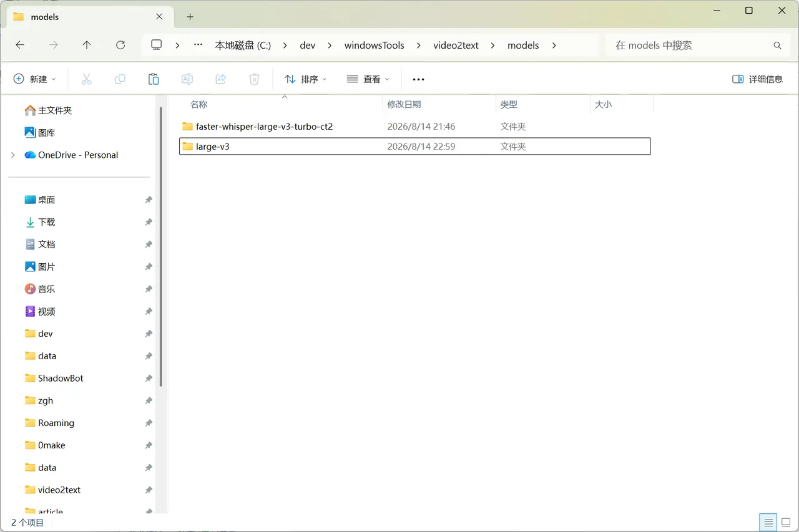Click the Rename icon in toolbar
Image resolution: width=799 pixels, height=532 pixels.
point(187,79)
